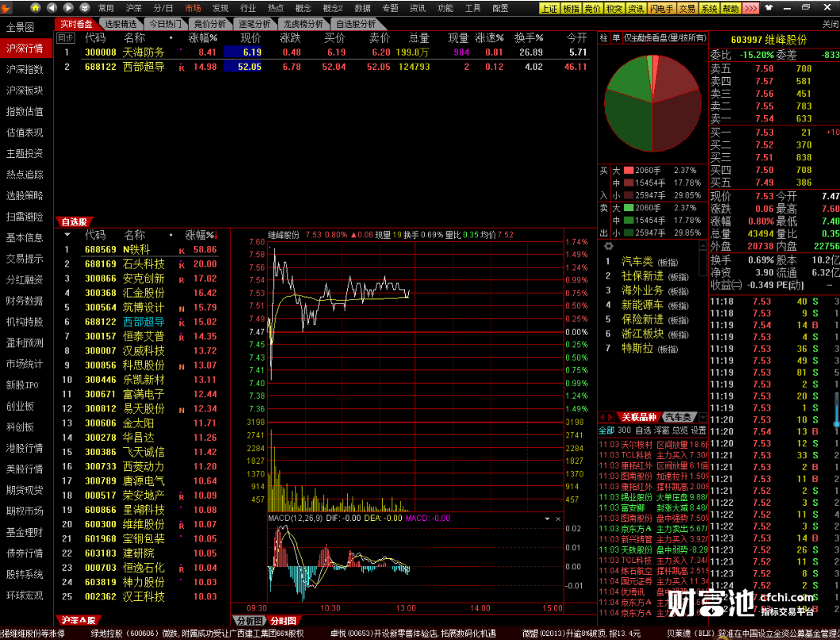Switch to the 龙虎榜分析 tab
The width and height of the screenshot is (840, 640).
(x=303, y=24)
